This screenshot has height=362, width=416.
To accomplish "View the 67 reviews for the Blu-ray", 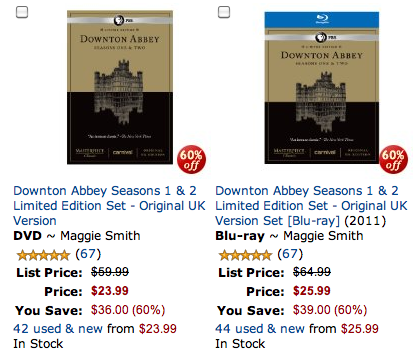I will 290,254.
